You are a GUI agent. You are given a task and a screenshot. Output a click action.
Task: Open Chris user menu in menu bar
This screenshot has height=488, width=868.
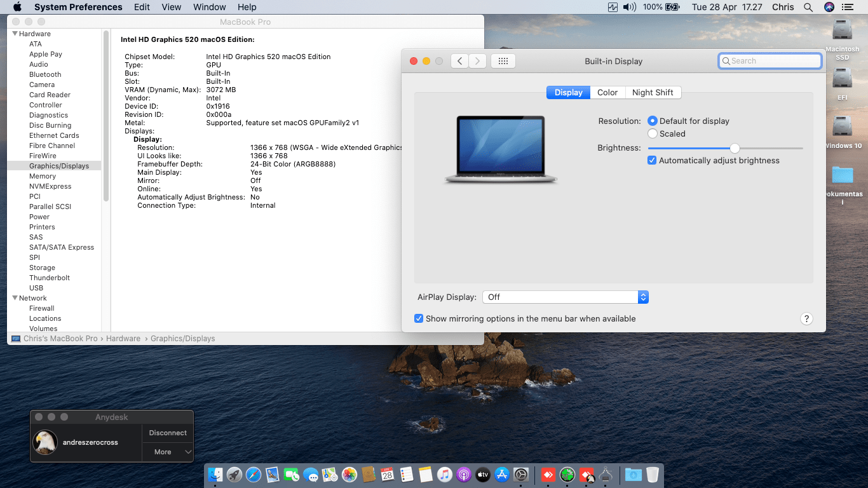(783, 7)
